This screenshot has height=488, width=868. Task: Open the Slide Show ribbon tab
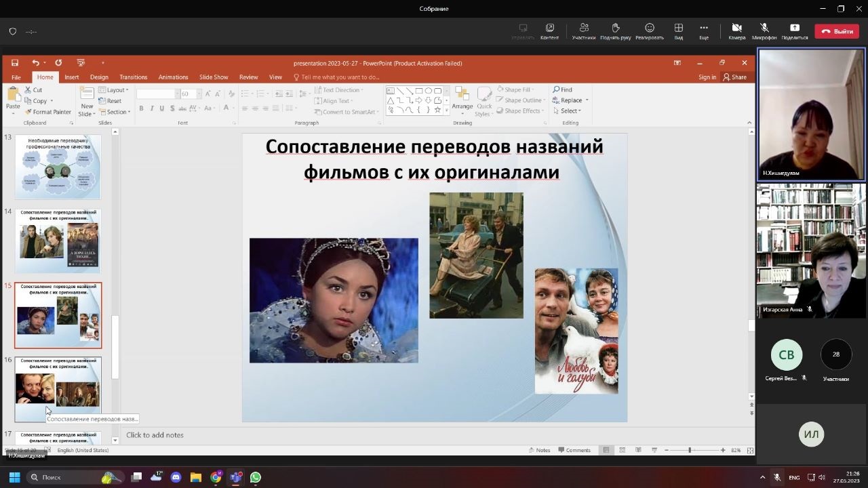(x=214, y=77)
